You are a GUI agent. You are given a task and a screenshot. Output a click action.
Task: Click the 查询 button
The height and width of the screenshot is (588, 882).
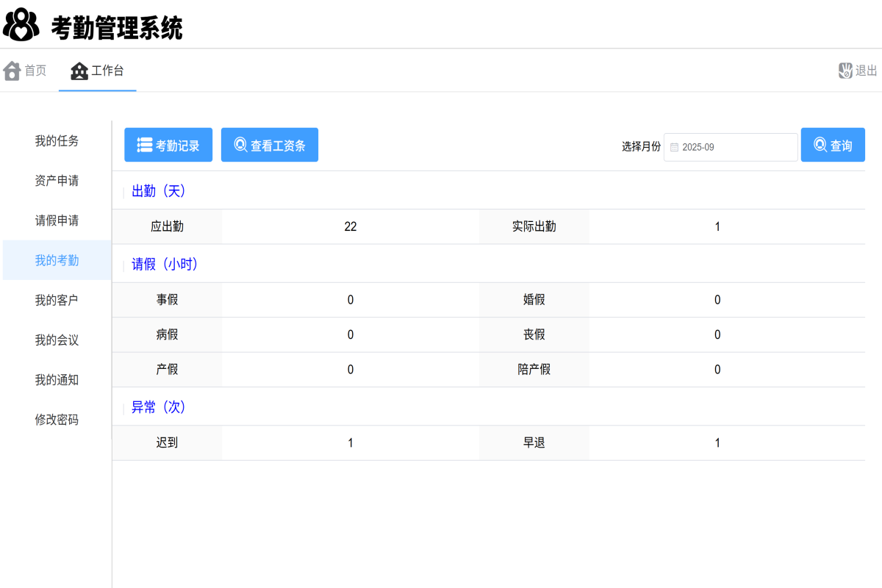[x=833, y=144]
